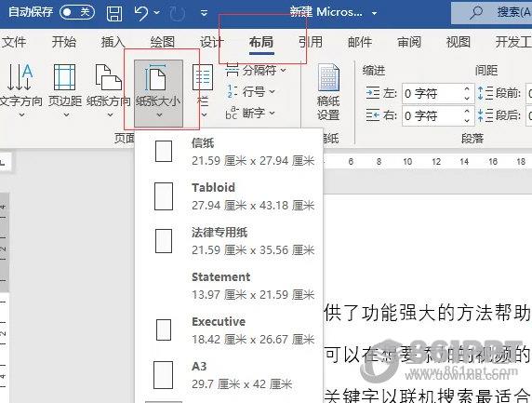Click the Undo arrow icon
This screenshot has width=532, height=403.
[x=140, y=13]
